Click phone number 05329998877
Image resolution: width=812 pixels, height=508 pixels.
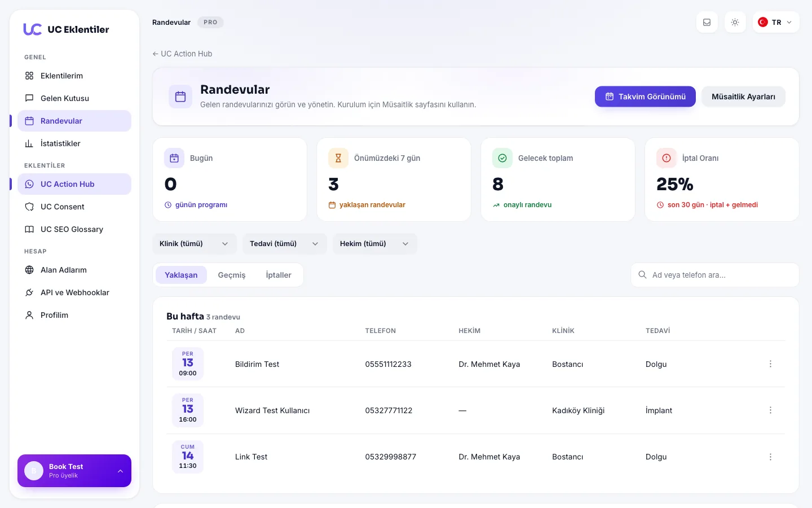tap(391, 457)
